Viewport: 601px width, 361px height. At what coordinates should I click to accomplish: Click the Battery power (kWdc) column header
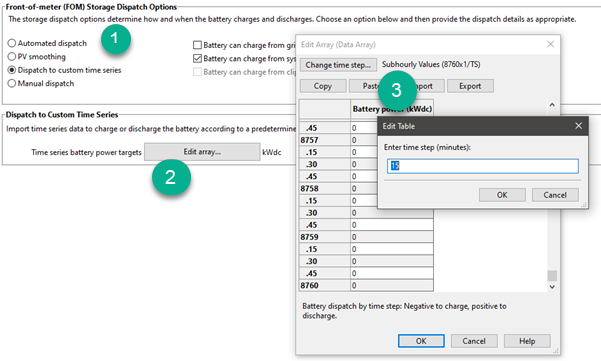point(392,109)
